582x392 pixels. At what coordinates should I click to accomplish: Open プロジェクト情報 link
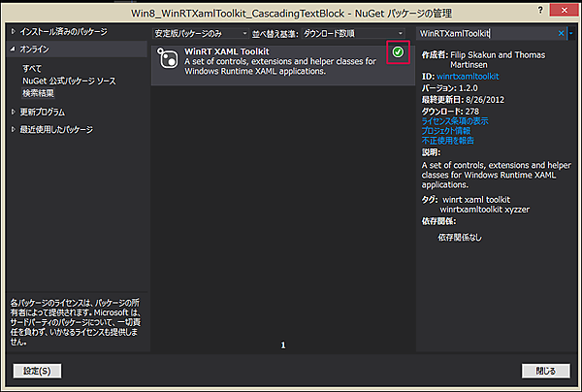(446, 131)
